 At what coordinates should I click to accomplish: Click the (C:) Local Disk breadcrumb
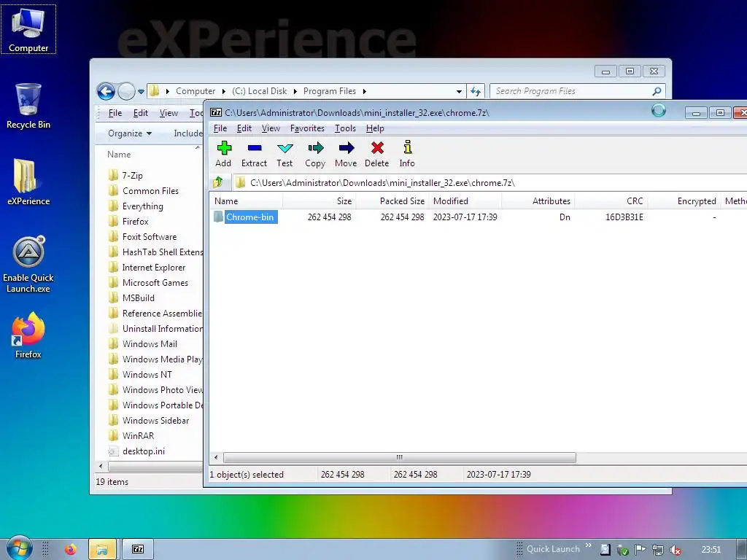[259, 91]
